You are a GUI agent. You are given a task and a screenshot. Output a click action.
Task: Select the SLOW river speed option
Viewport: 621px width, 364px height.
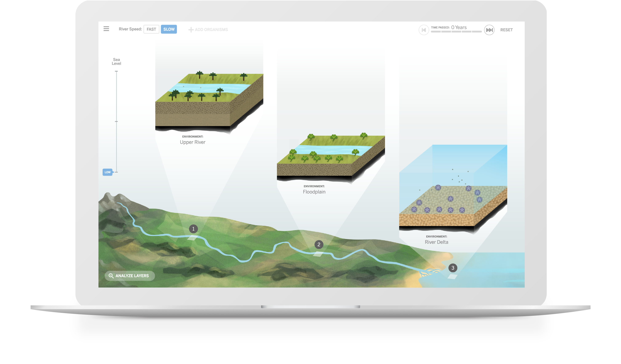pyautogui.click(x=169, y=29)
